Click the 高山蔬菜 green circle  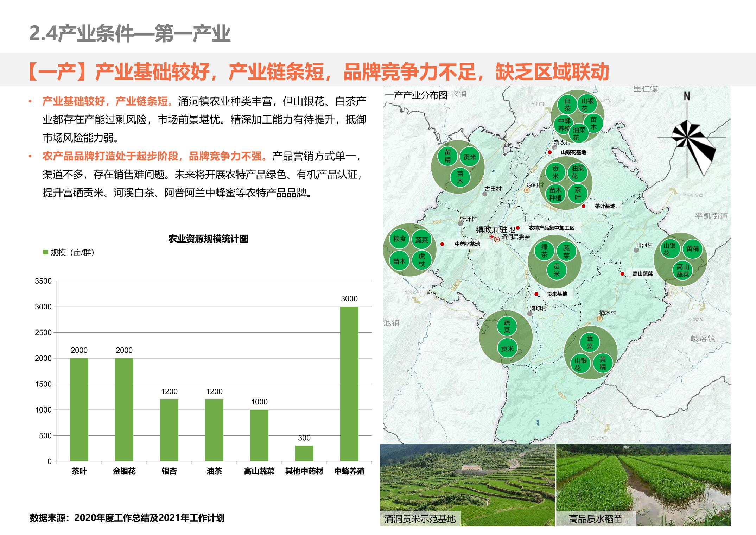(683, 270)
